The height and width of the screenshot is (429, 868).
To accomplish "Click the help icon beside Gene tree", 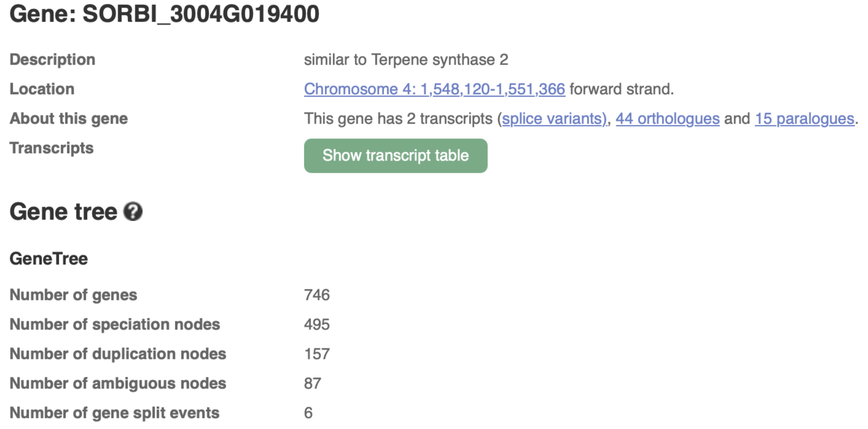I will [133, 211].
